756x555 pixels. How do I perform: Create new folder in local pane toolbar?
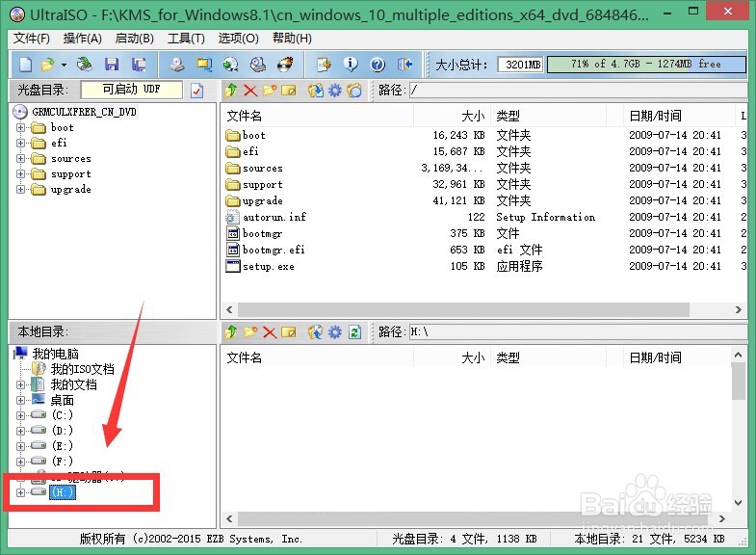point(250,331)
